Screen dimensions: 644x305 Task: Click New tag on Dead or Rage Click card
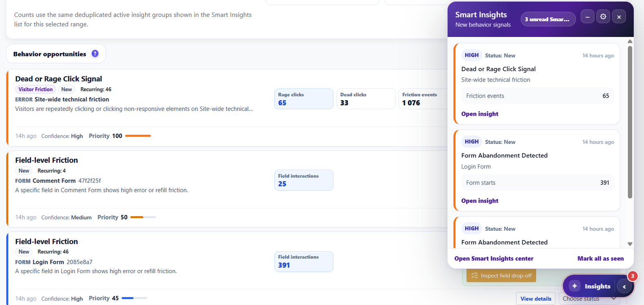pyautogui.click(x=66, y=89)
